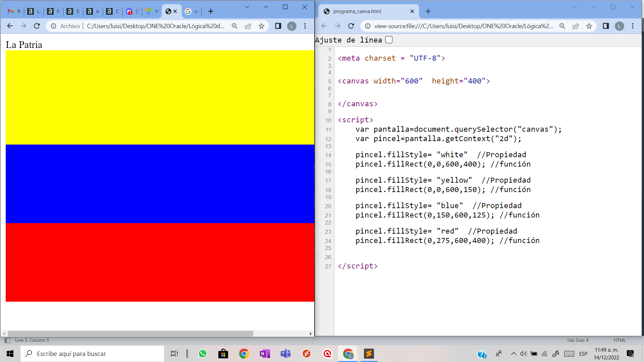
Task: Click the closing </script> tag line
Action: tap(358, 266)
